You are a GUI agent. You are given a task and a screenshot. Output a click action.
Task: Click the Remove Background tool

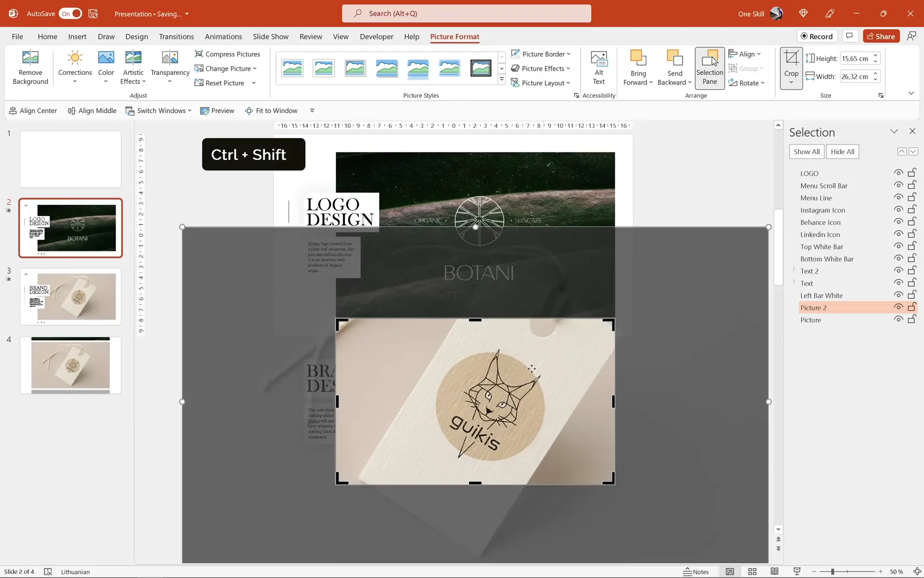30,67
